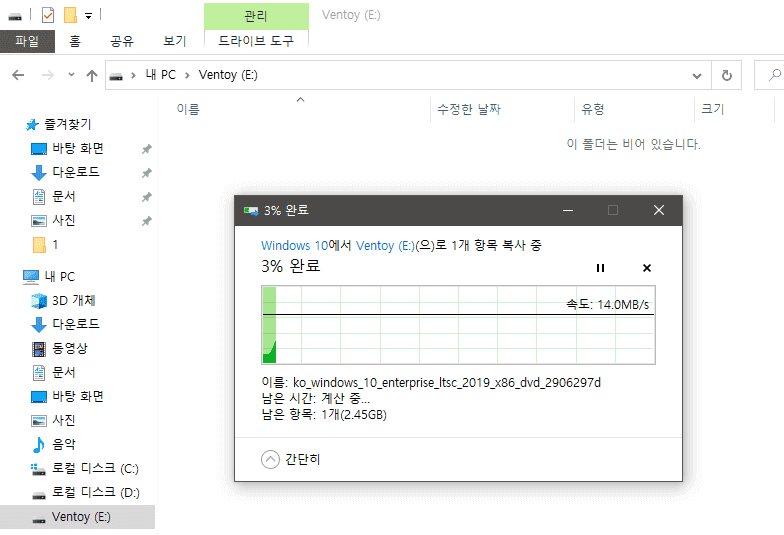Open folder named 1 in quick access

coord(55,244)
